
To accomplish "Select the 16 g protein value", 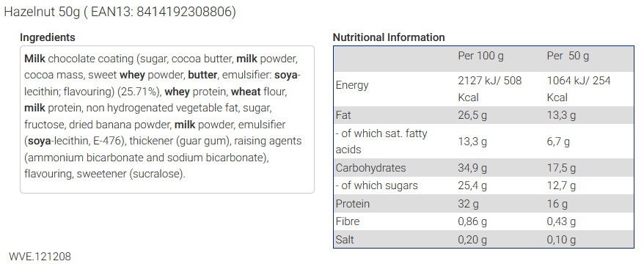I will (557, 204).
